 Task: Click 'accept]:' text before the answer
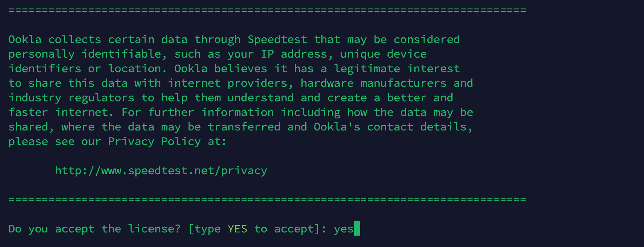point(300,229)
